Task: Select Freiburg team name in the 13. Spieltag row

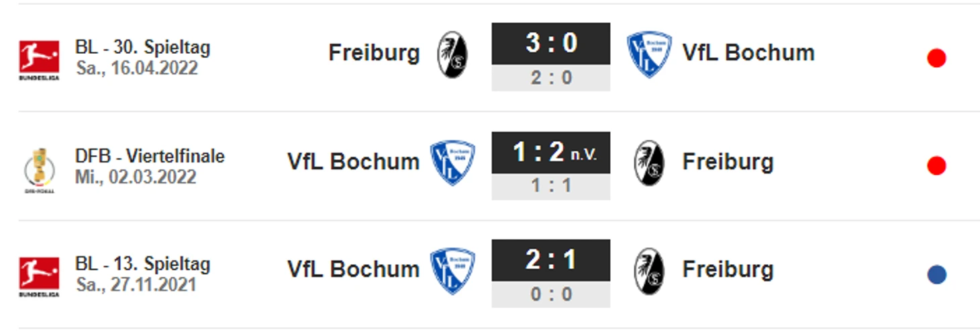Action: pos(728,270)
